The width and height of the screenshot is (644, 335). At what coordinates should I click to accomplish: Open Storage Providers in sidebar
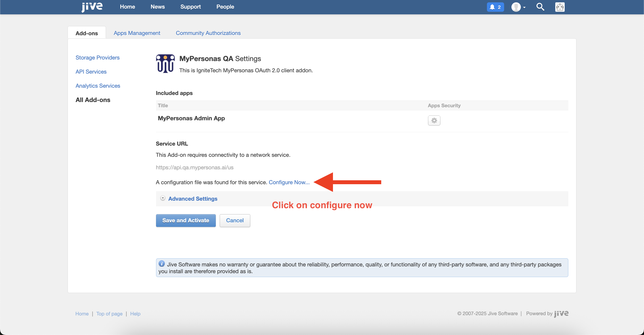(x=97, y=58)
